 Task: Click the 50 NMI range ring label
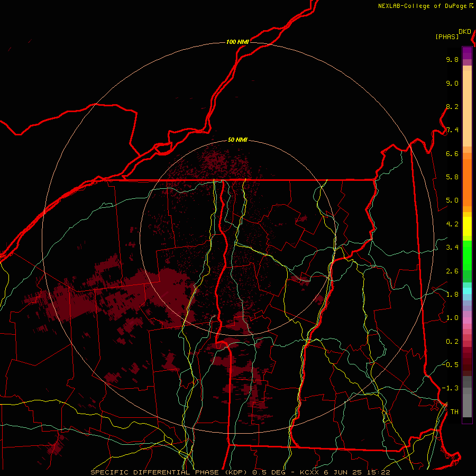click(x=237, y=140)
